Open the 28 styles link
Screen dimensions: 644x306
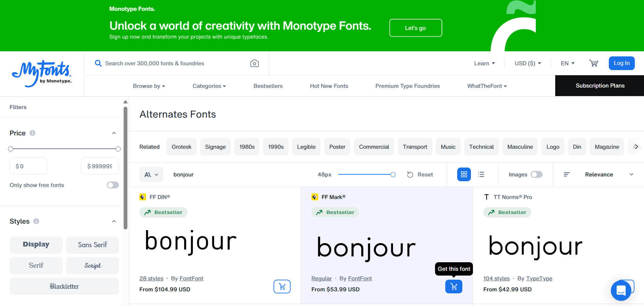(151, 279)
